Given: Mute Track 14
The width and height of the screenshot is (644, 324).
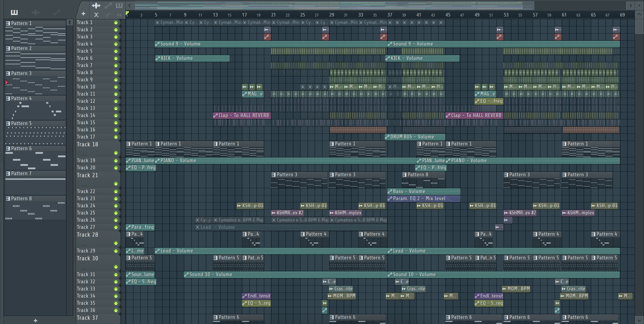Looking at the screenshot, I should tap(116, 116).
